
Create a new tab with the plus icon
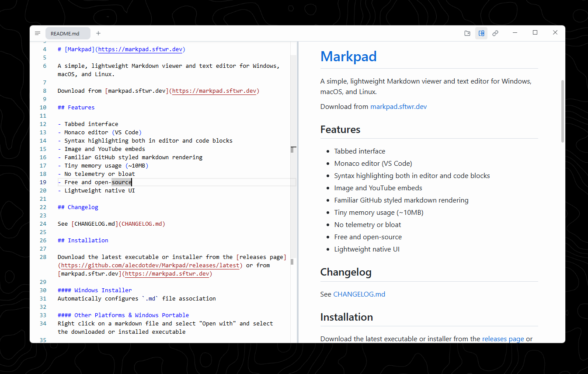(x=98, y=33)
